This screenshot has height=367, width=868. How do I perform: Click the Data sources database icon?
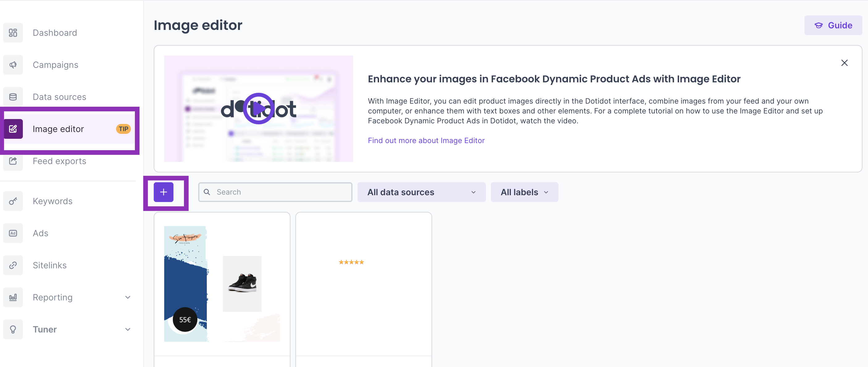click(13, 97)
